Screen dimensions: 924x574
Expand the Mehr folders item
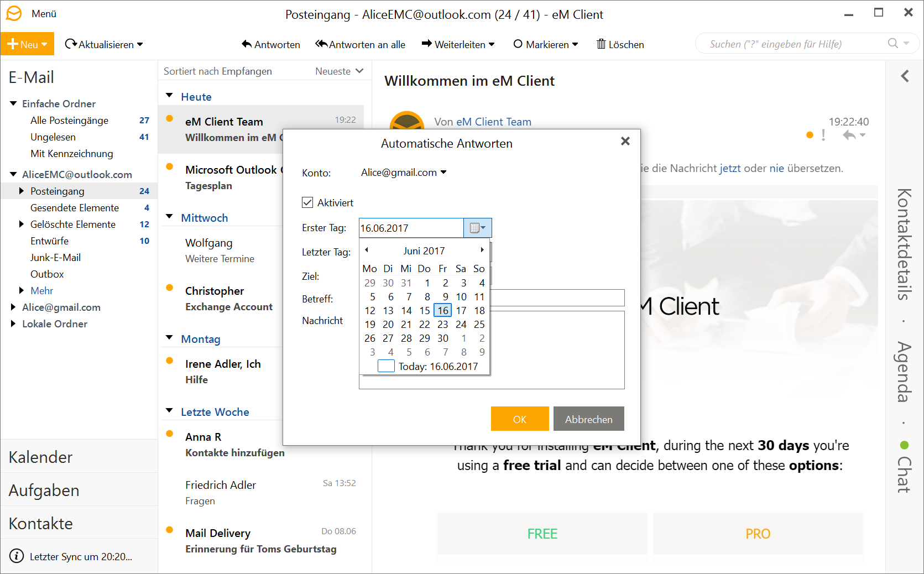click(x=22, y=290)
